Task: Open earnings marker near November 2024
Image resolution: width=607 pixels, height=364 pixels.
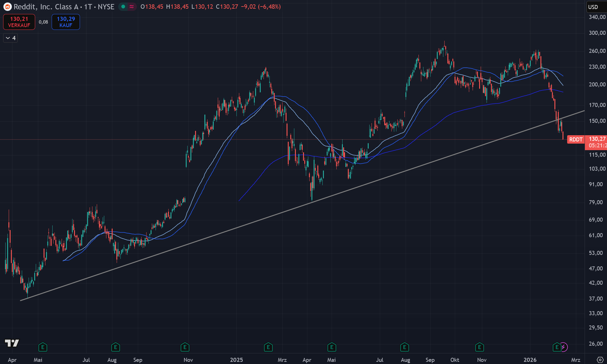Action: tap(185, 347)
